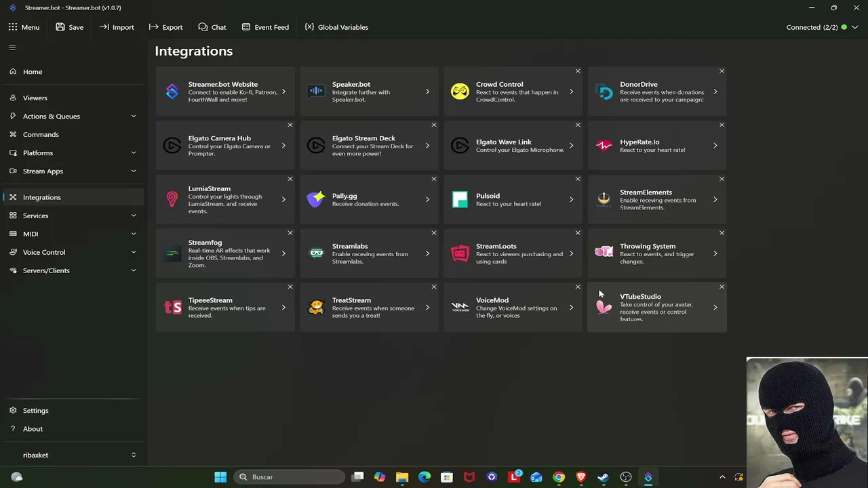The height and width of the screenshot is (488, 868).
Task: Click the TreatStream logo icon
Action: click(316, 307)
